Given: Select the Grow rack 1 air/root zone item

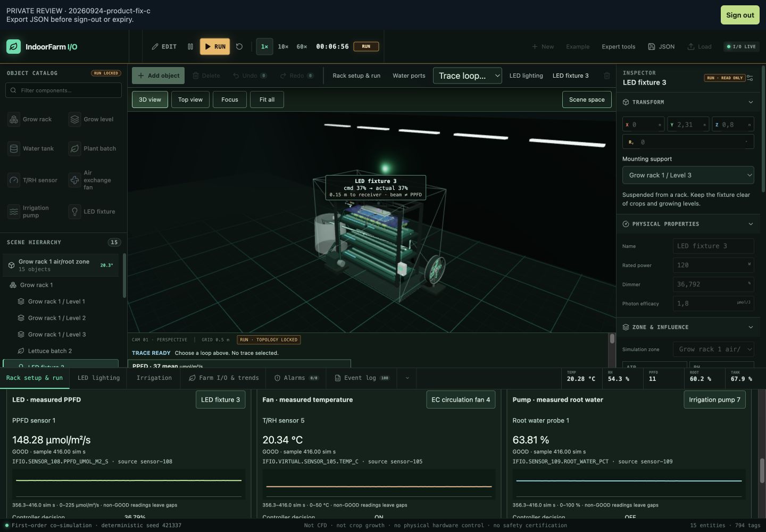Looking at the screenshot, I should click(61, 265).
